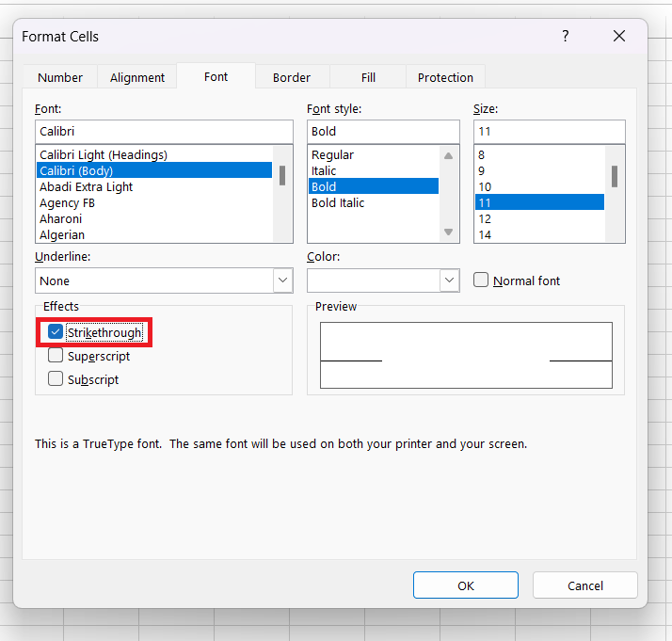Click the Help question mark icon
This screenshot has width=672, height=641.
(566, 36)
